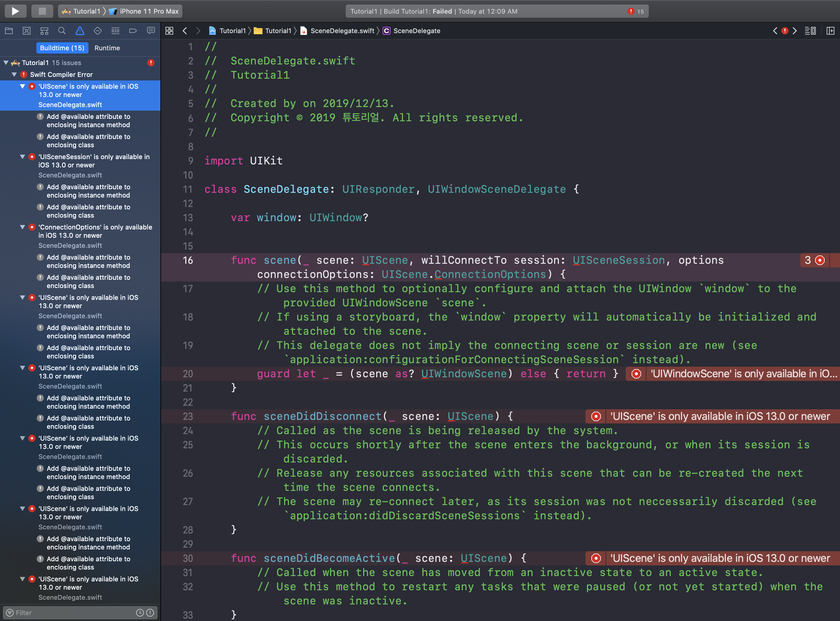Select the Find navigator magnifier icon
Viewport: 840px width, 621px height.
pyautogui.click(x=62, y=31)
